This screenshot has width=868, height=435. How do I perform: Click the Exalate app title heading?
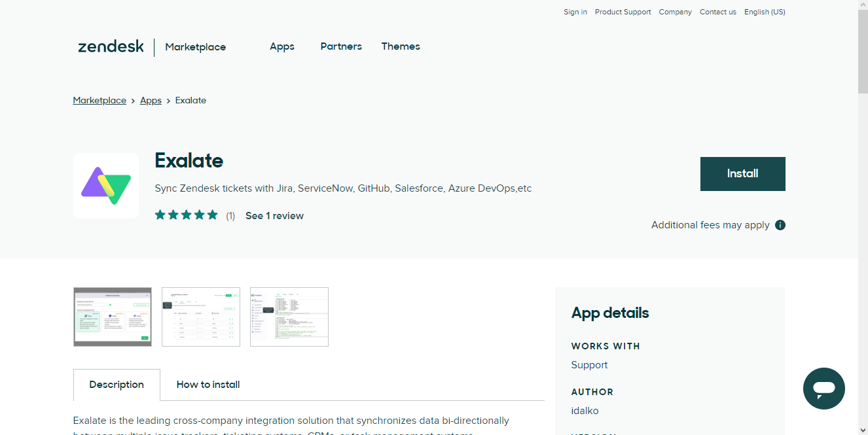[189, 161]
